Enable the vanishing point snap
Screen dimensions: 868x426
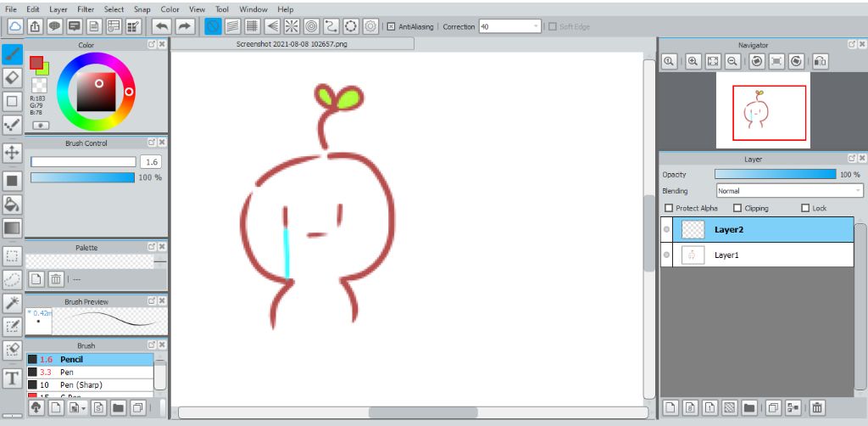point(272,26)
